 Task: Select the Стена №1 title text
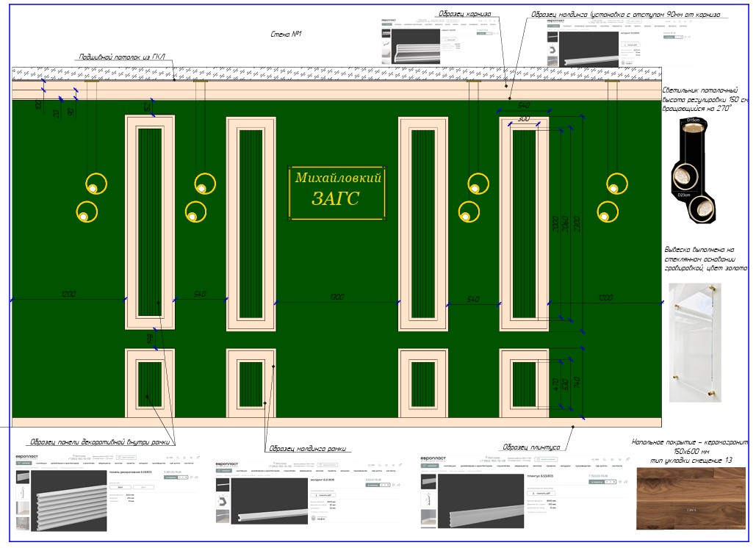[286, 35]
